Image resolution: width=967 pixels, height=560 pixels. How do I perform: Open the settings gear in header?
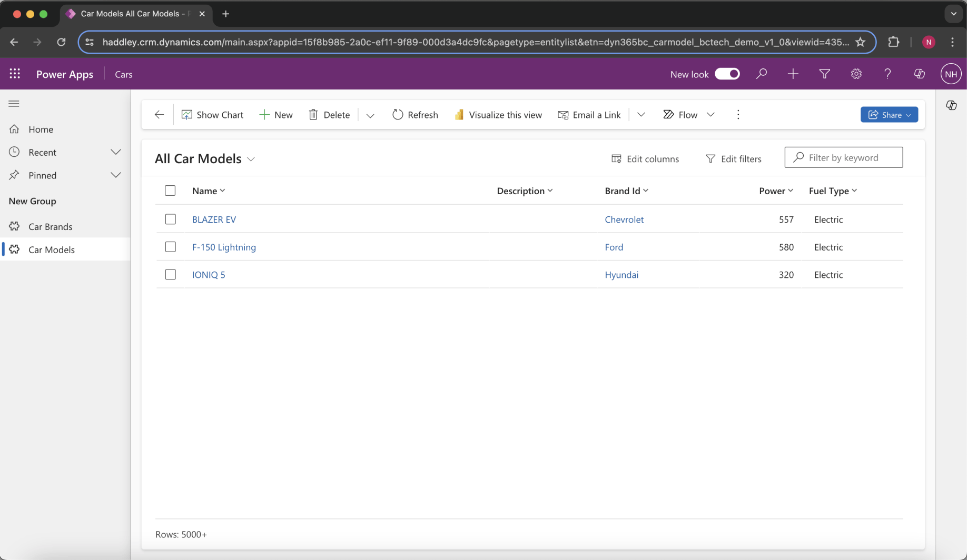tap(856, 74)
